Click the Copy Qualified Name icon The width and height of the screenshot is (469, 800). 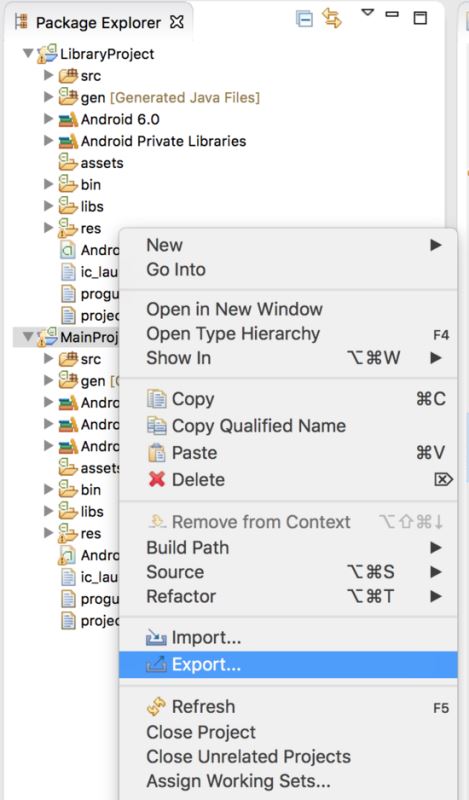157,426
